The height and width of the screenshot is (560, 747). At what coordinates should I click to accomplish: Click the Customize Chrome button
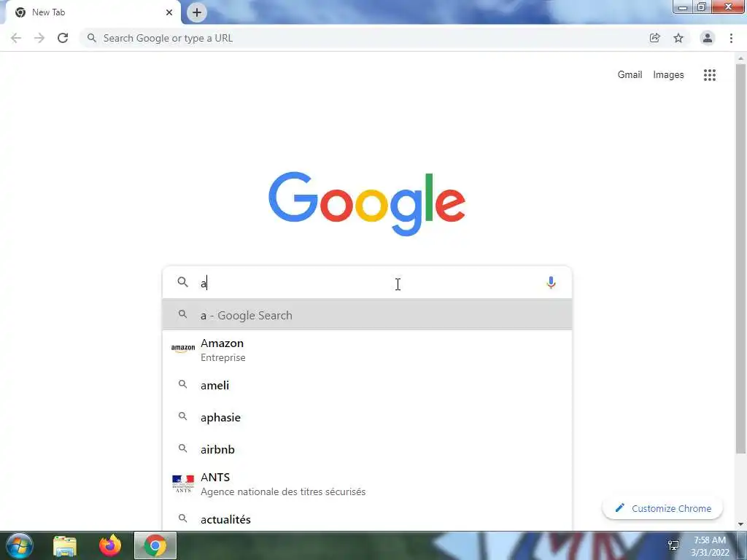pos(662,508)
